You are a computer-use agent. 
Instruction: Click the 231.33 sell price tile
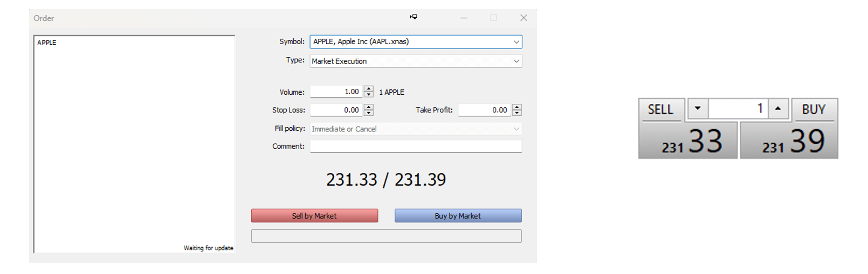(688, 140)
